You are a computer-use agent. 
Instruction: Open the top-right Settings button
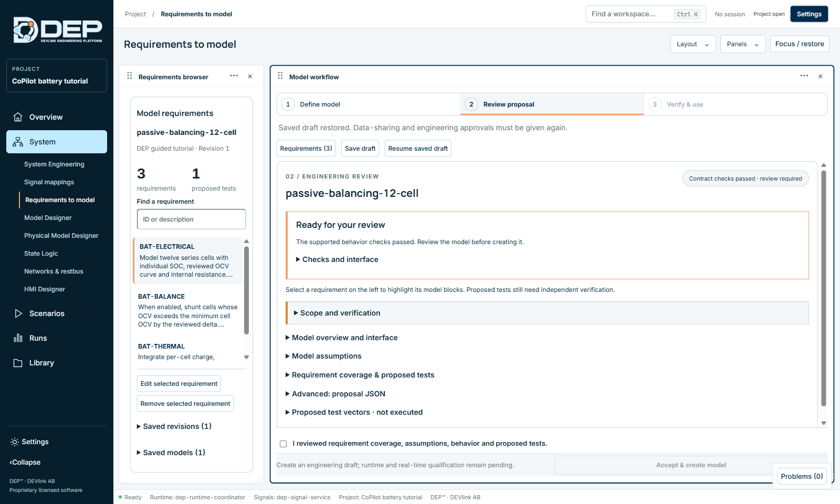(x=809, y=14)
